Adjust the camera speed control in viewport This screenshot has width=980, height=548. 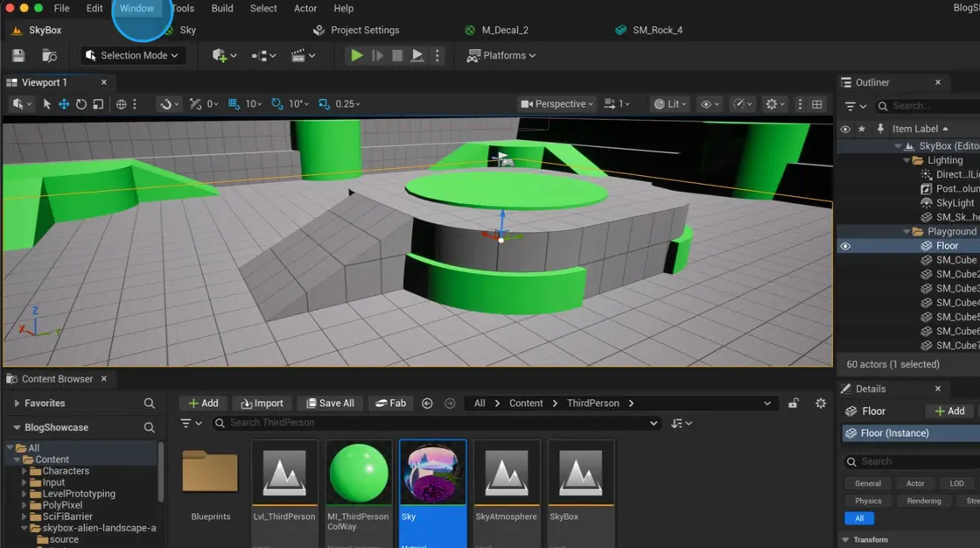coord(618,104)
